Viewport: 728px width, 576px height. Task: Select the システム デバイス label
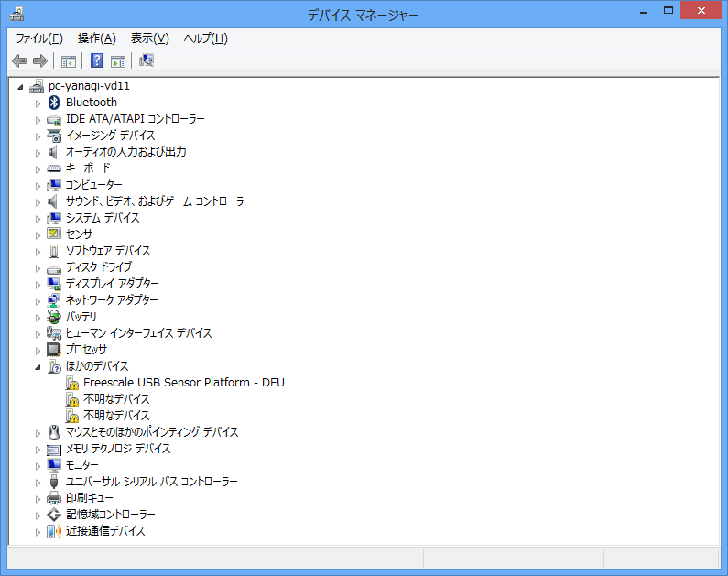click(x=103, y=218)
